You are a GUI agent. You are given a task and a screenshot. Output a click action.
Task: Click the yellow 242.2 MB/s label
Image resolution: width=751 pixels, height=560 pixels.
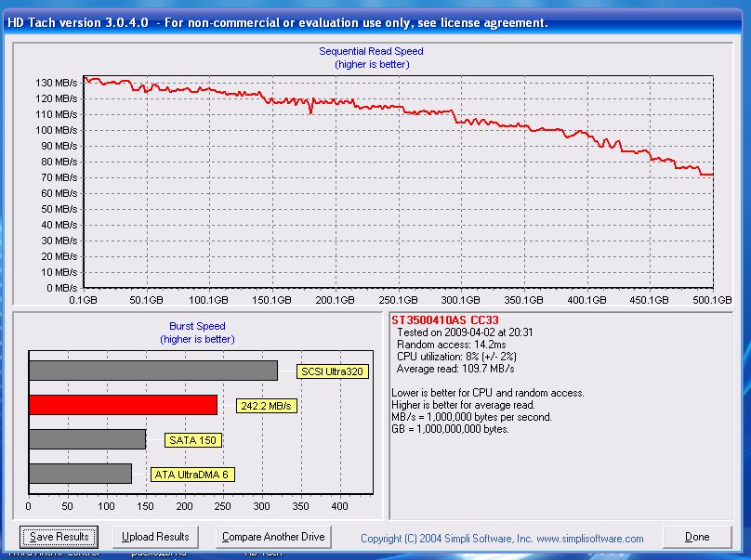tap(264, 406)
